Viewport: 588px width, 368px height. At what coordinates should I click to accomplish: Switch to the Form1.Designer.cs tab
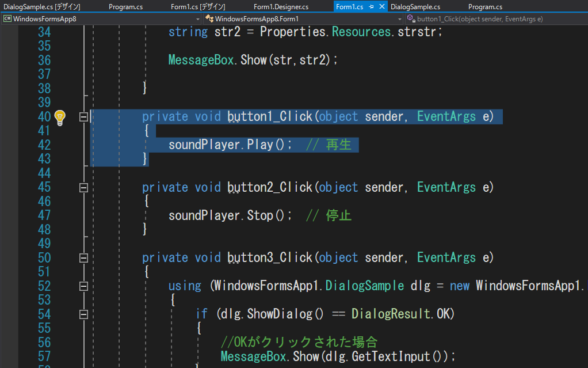(x=281, y=7)
